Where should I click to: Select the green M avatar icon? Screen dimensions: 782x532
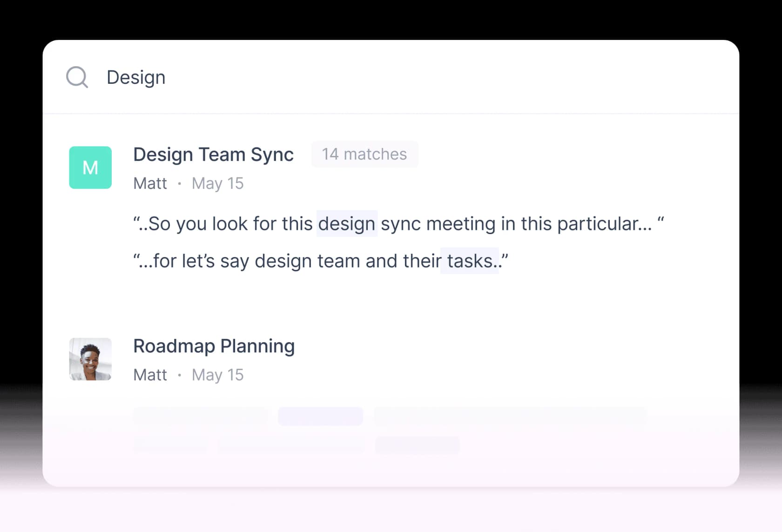click(90, 168)
